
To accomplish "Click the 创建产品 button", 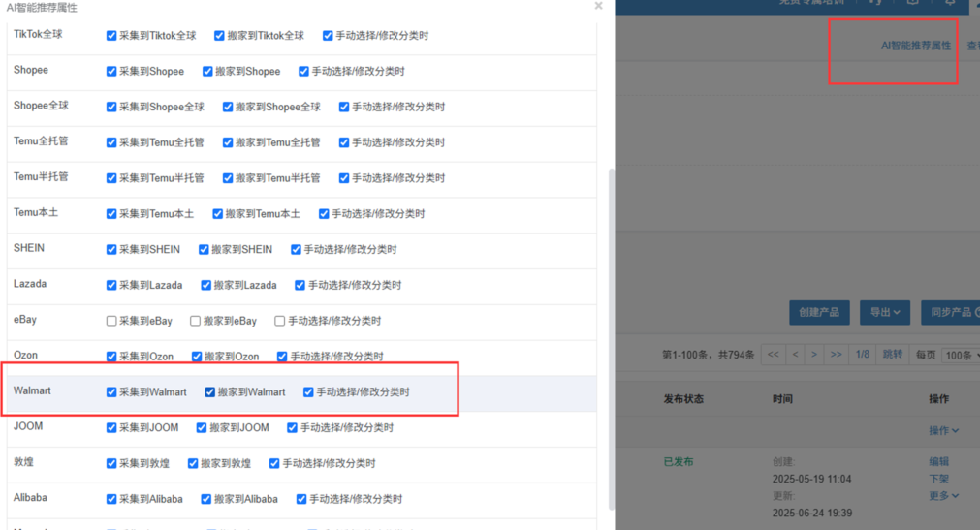I will (819, 313).
